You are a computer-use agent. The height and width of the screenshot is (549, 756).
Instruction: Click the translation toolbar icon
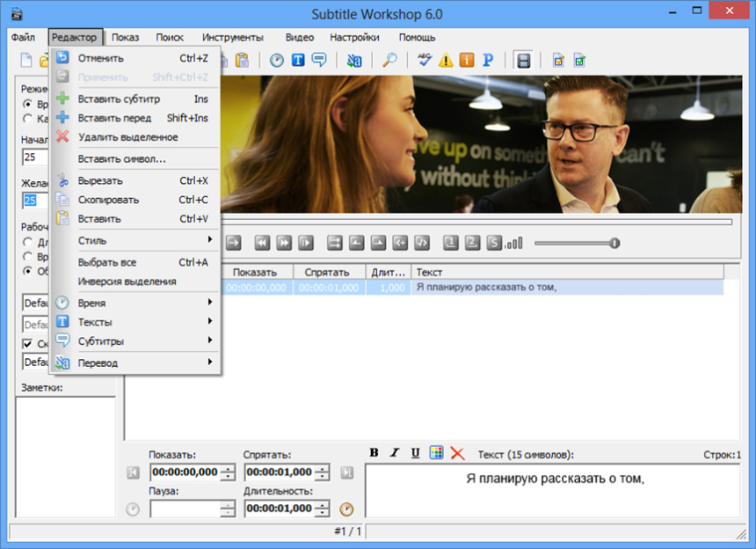pos(354,61)
